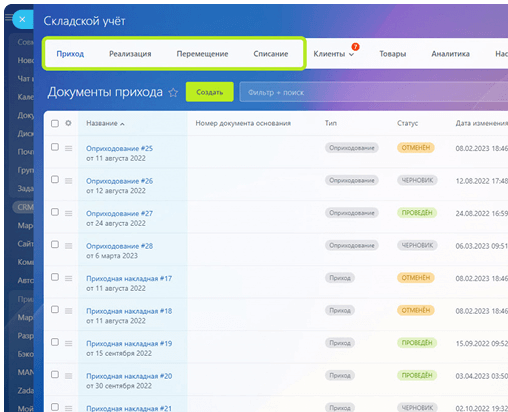Switch to the Списание tab
Image resolution: width=508 pixels, height=412 pixels.
[271, 54]
